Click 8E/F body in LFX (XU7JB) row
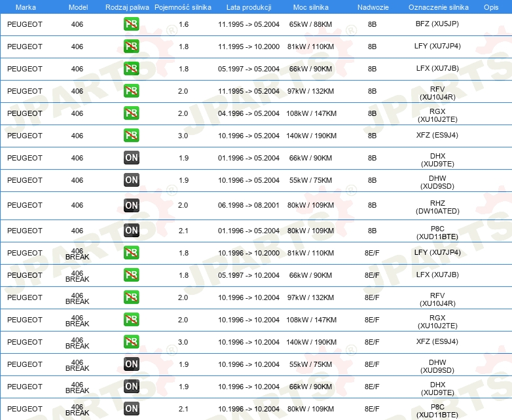The image size is (512, 420). (x=372, y=275)
